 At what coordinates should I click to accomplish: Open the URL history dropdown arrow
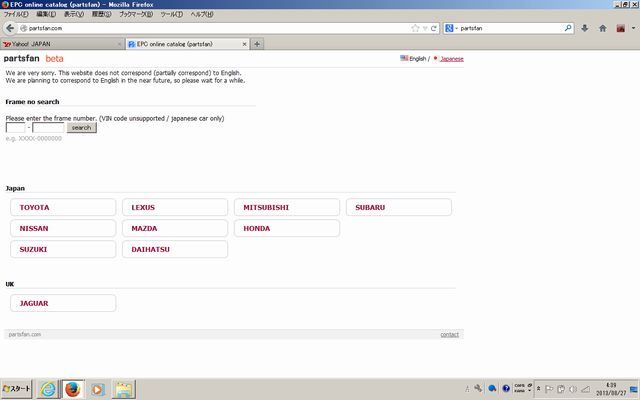click(x=425, y=28)
